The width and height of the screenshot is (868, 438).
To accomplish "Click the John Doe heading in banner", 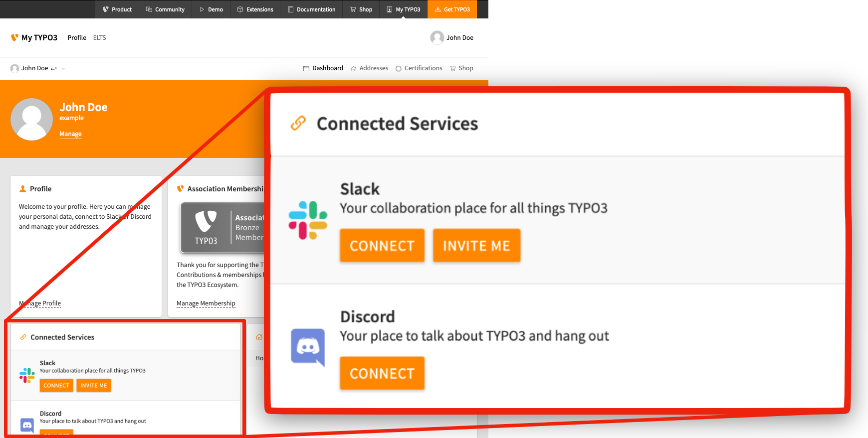I will [83, 107].
